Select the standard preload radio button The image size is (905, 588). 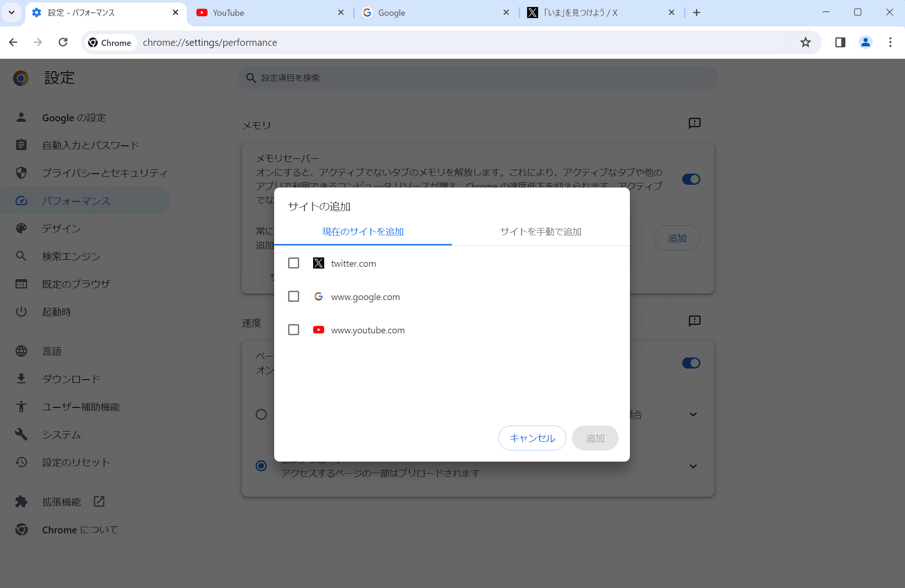[261, 466]
